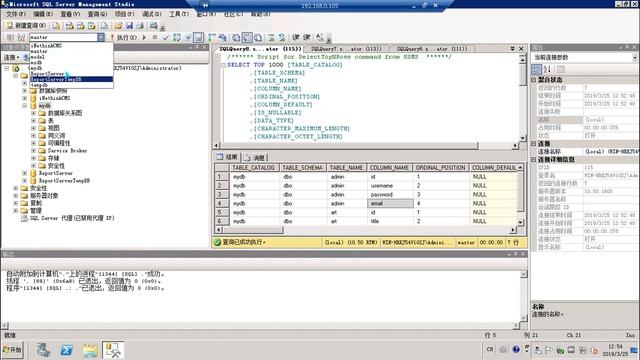Collapse the 连接详细信息 section in Properties
The image size is (640, 360).
533,160
